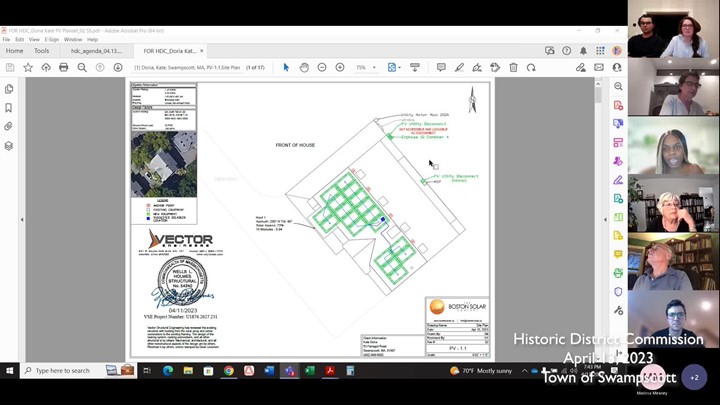Click the read mode scrolling icon
This screenshot has width=720, height=405.
coord(415,68)
